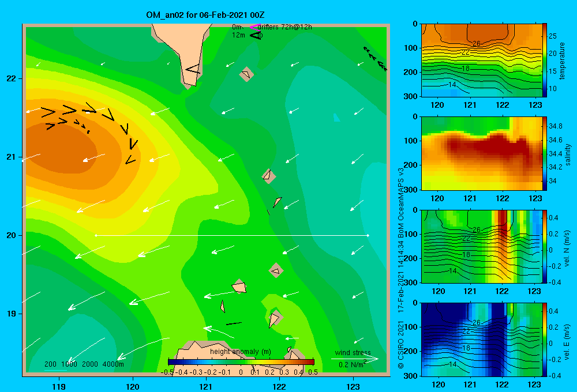
Task: Click the '25' temperature scale tick
Action: 553,36
